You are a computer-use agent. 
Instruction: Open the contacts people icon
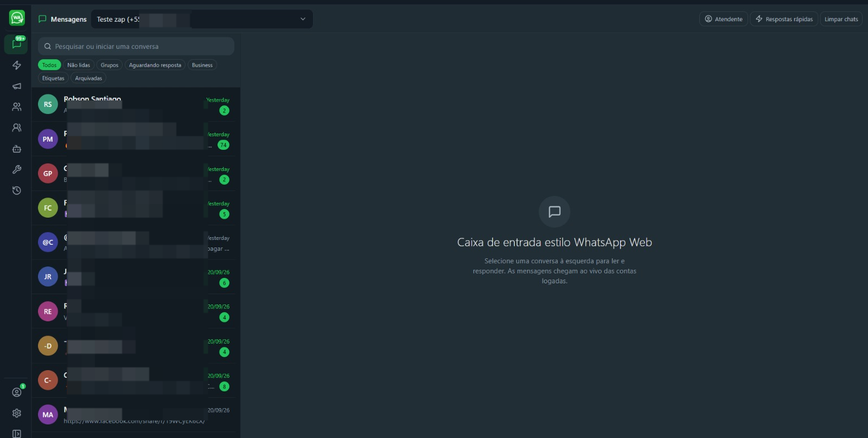17,107
